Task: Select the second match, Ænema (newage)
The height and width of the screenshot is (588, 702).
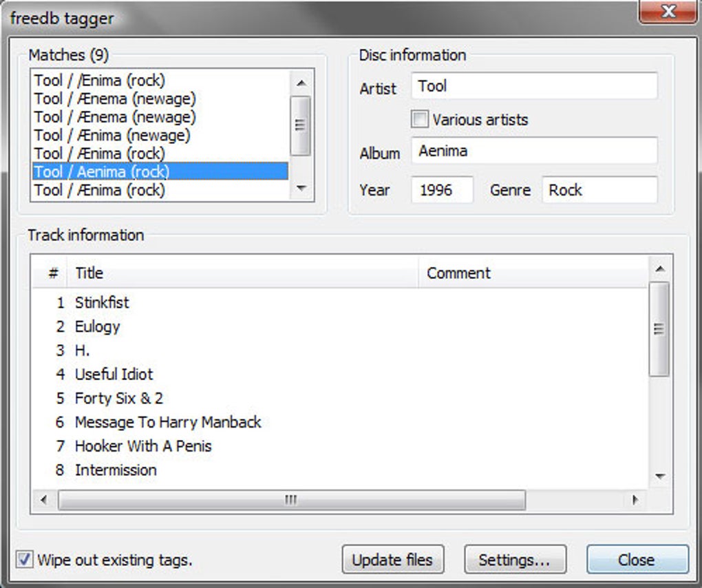Action: (160, 99)
